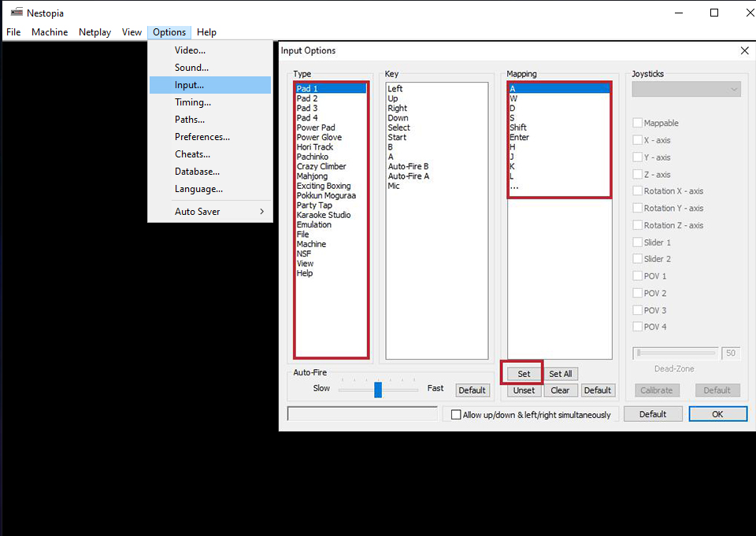This screenshot has width=756, height=536.
Task: Click the status text field above Auto-Fire bottom
Action: [x=362, y=413]
